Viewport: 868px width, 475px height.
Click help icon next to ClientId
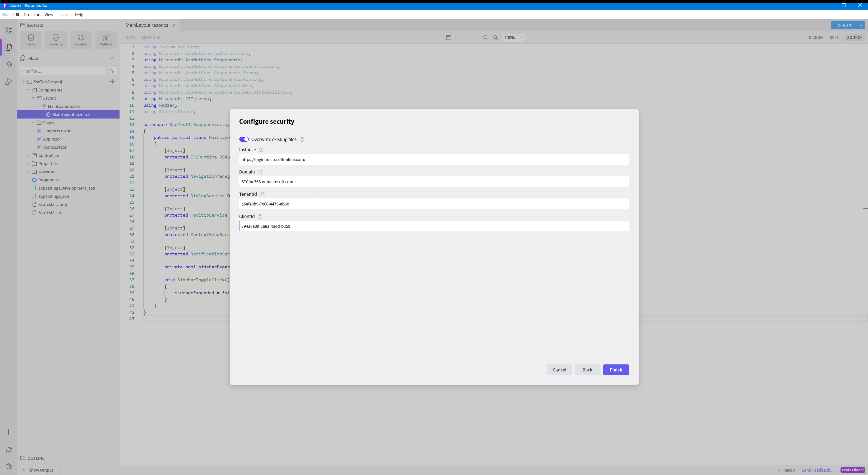(260, 216)
